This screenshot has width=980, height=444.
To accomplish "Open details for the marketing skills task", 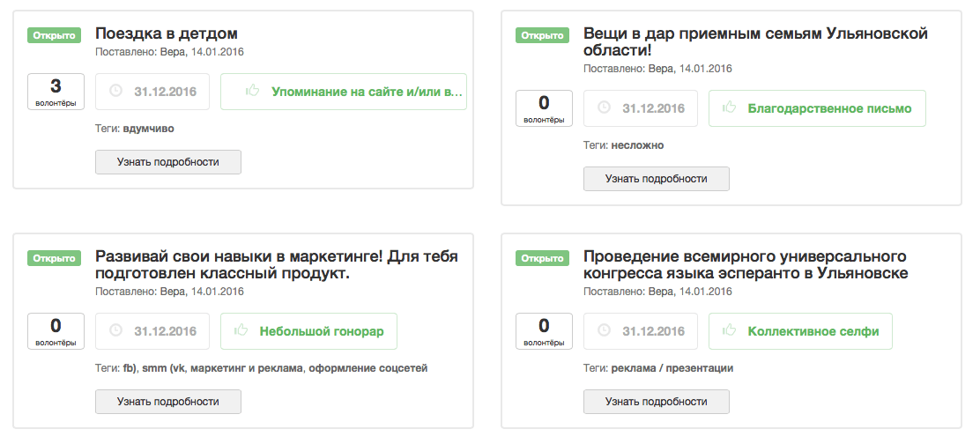I will pos(167,402).
